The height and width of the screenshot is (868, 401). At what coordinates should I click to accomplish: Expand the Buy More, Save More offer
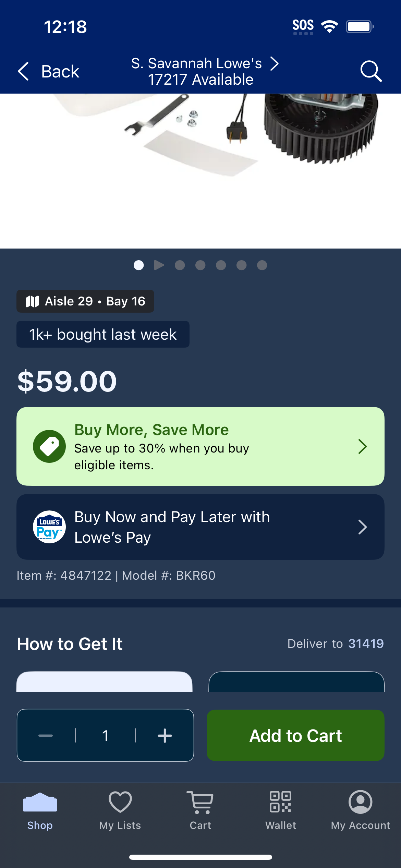pos(200,446)
